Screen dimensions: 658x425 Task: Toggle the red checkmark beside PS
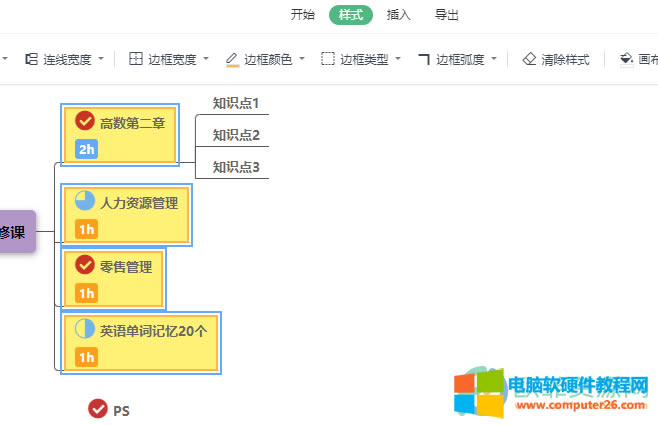pos(98,409)
